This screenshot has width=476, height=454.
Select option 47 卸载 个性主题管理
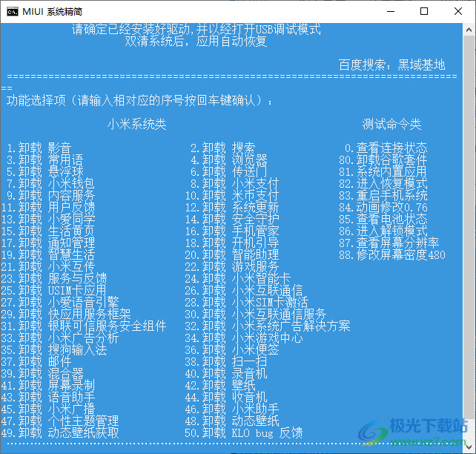click(60, 421)
